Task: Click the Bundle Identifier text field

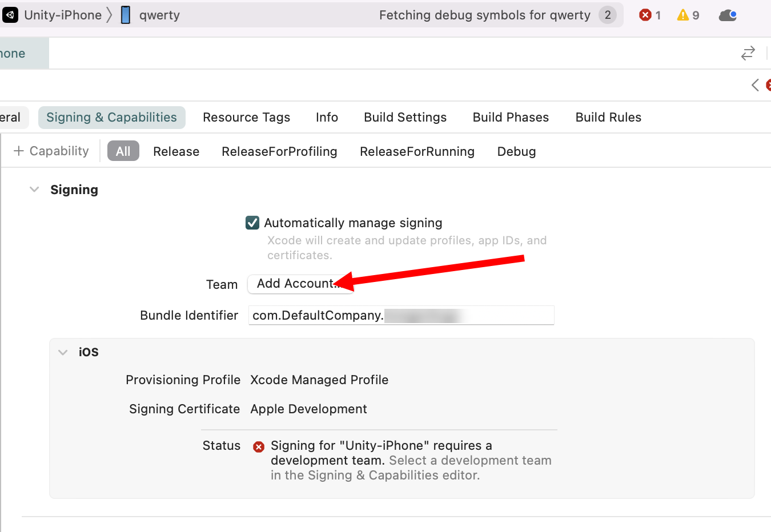Action: (401, 315)
